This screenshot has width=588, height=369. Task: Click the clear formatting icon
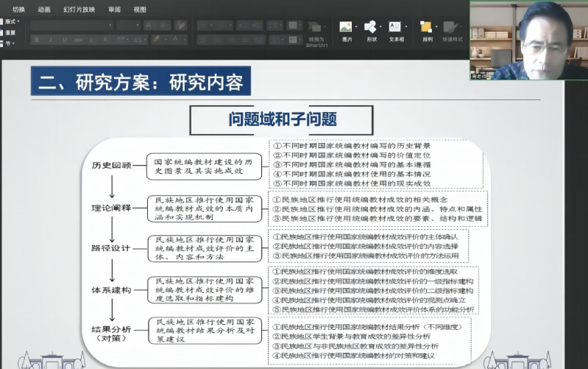tap(180, 24)
